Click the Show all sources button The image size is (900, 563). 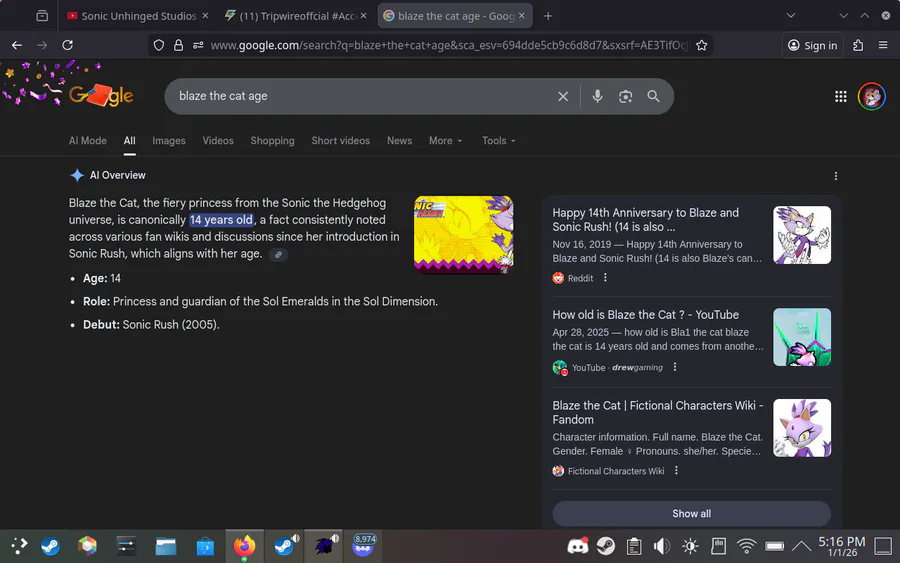[x=691, y=514]
